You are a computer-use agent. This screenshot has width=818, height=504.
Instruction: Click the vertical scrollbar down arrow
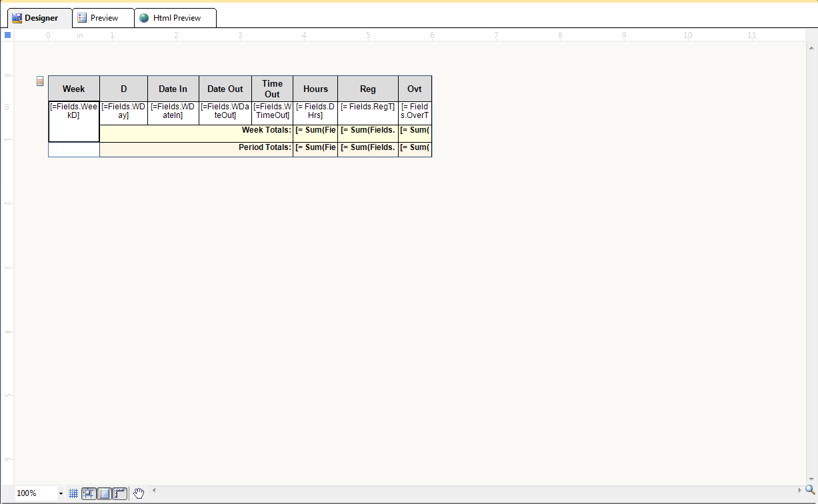click(x=811, y=479)
